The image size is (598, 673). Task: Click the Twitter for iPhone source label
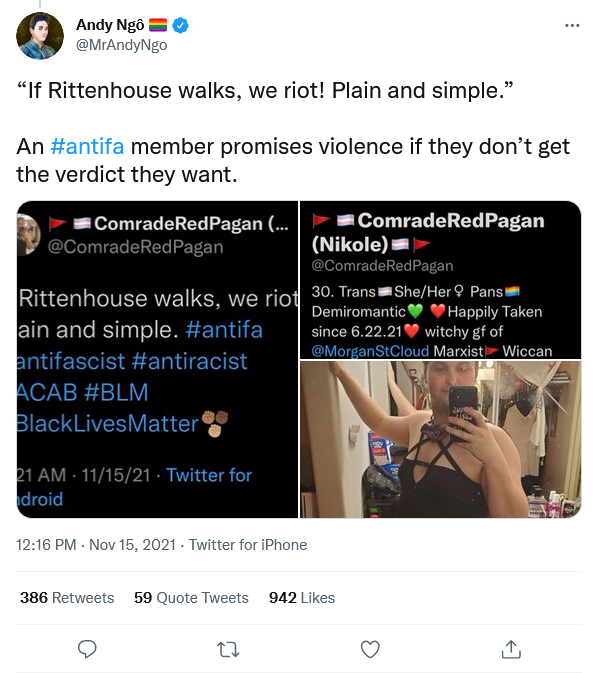(x=248, y=545)
